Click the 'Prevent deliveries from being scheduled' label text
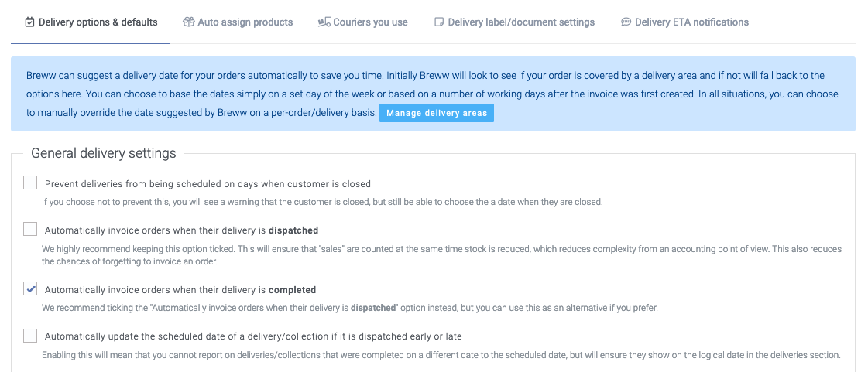 208,184
